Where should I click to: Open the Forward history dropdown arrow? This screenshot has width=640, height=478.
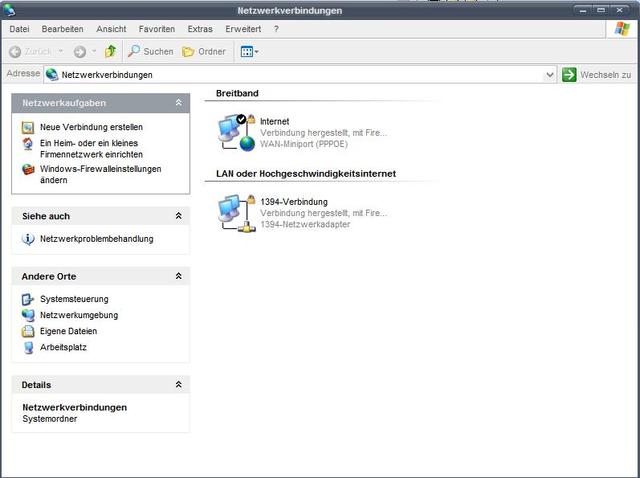point(94,51)
